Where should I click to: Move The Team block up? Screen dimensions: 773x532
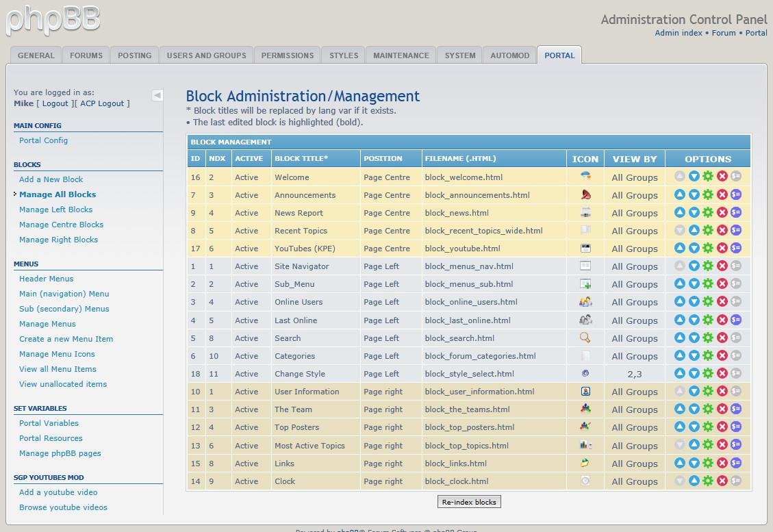click(679, 409)
